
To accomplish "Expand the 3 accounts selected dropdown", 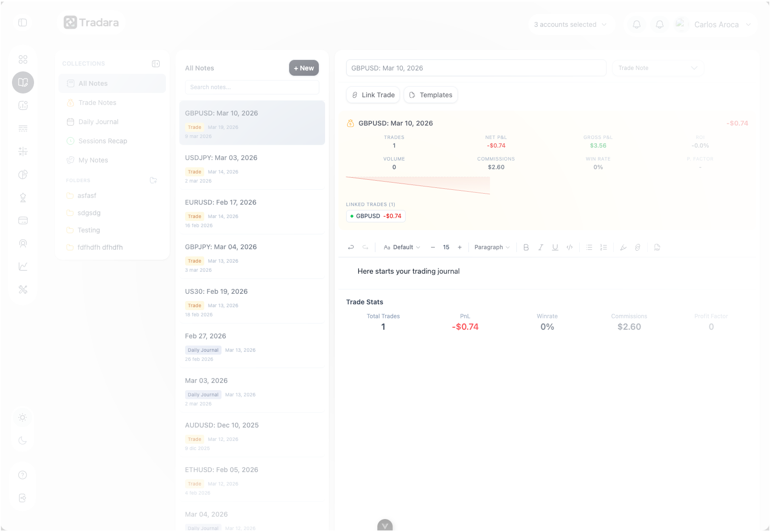I will click(x=571, y=24).
